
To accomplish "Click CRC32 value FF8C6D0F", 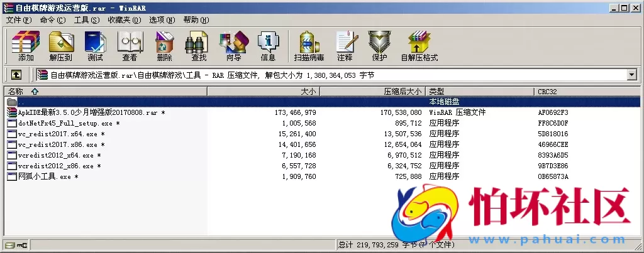I will point(553,123).
